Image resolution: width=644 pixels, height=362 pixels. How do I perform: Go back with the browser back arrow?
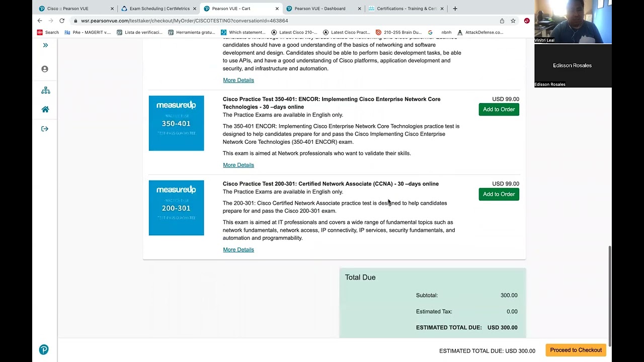(x=40, y=21)
